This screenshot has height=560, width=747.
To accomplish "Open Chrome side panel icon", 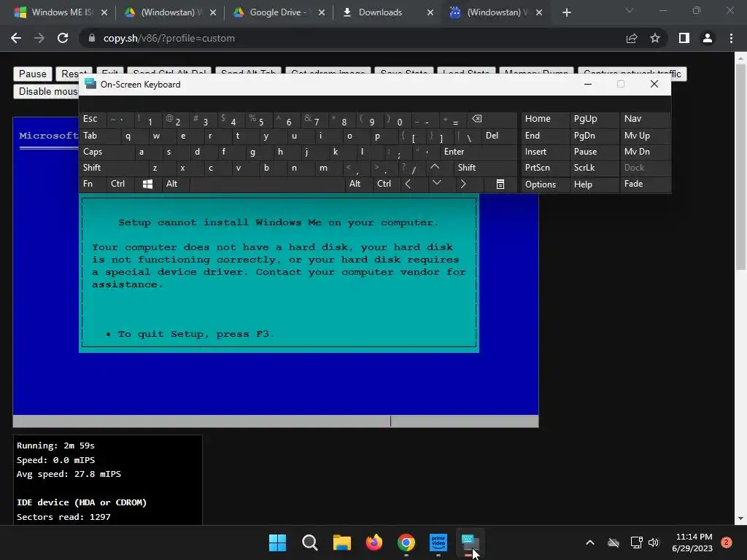I will [684, 38].
